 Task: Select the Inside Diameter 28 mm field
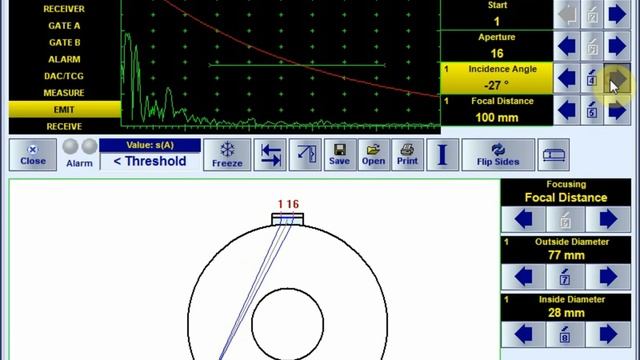(566, 307)
